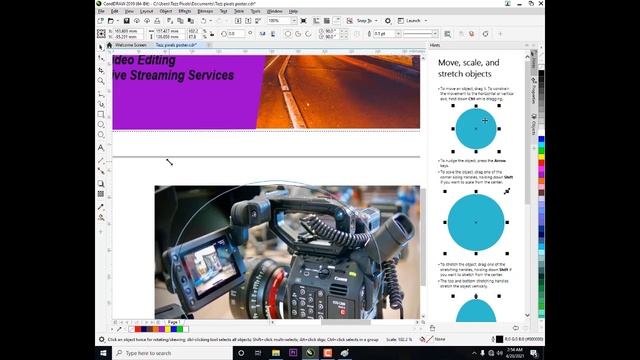640x360 pixels.
Task: Click the Page 1 tab
Action: 174,322
